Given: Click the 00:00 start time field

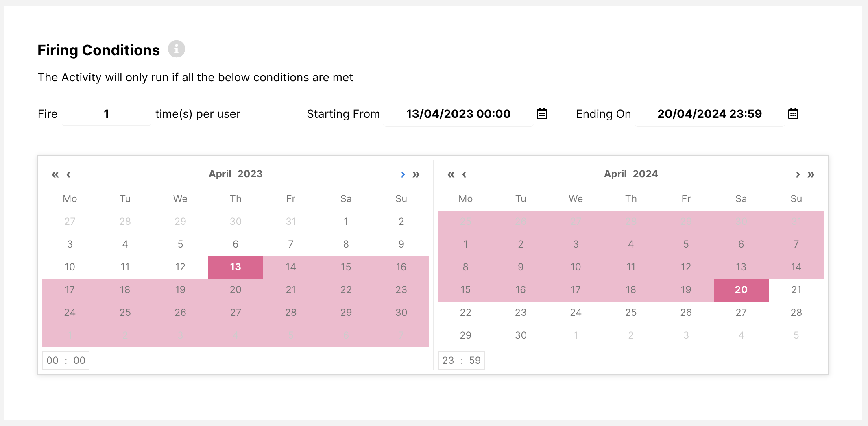Looking at the screenshot, I should pos(66,361).
